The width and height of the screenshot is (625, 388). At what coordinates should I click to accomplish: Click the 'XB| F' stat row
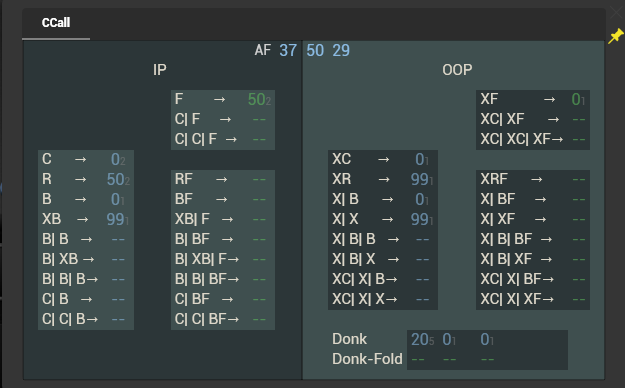tap(223, 219)
